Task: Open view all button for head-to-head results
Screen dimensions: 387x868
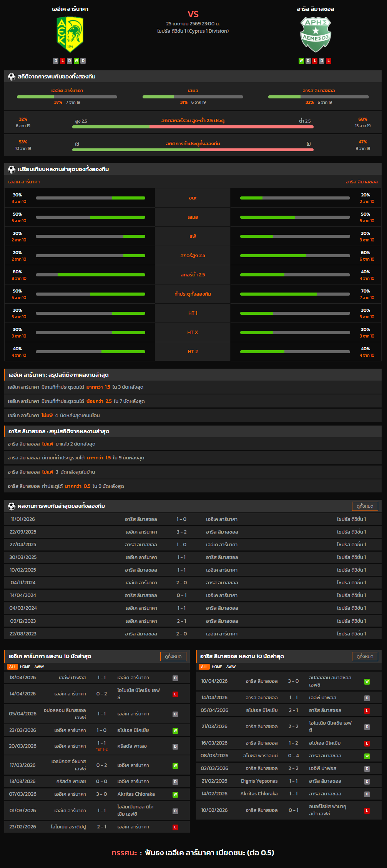Action: pyautogui.click(x=365, y=506)
